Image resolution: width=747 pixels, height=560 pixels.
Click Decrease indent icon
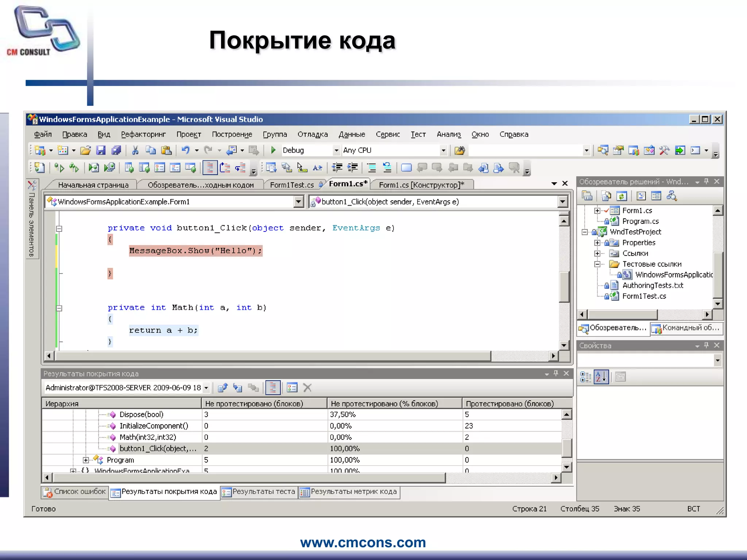point(337,168)
